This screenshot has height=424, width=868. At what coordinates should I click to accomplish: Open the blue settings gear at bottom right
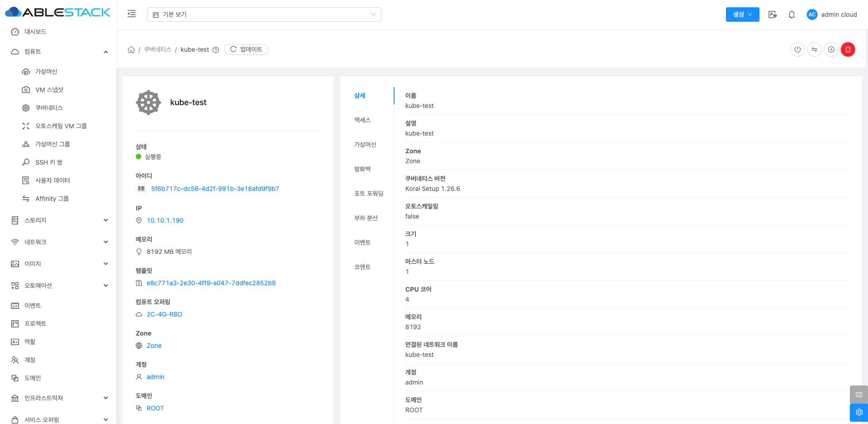(x=858, y=412)
